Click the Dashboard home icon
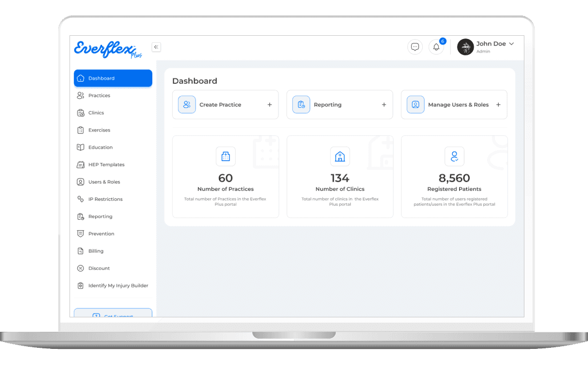Viewport: 588px width, 374px height. pos(80,79)
